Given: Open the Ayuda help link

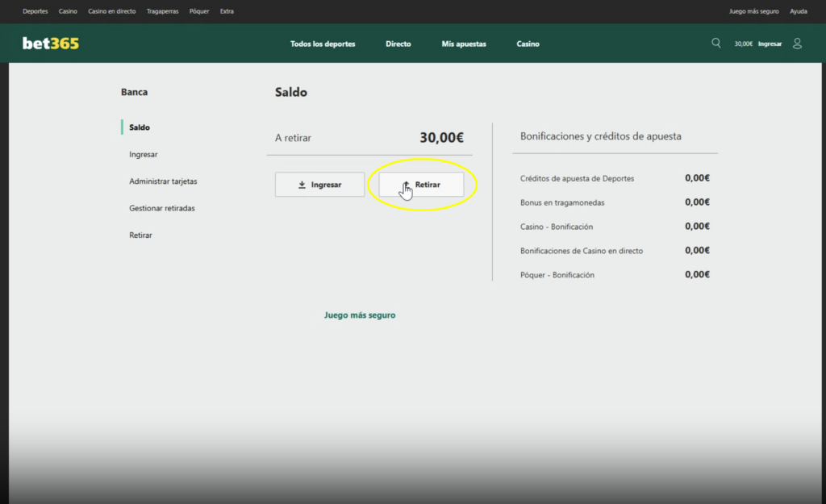Looking at the screenshot, I should pyautogui.click(x=798, y=11).
